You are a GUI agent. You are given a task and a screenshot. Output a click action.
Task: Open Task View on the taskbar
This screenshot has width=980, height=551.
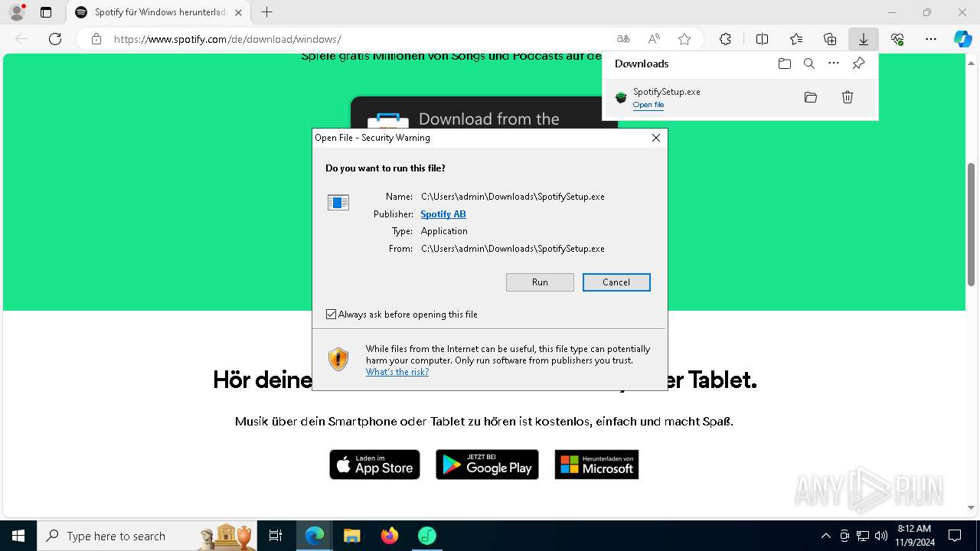[x=276, y=536]
